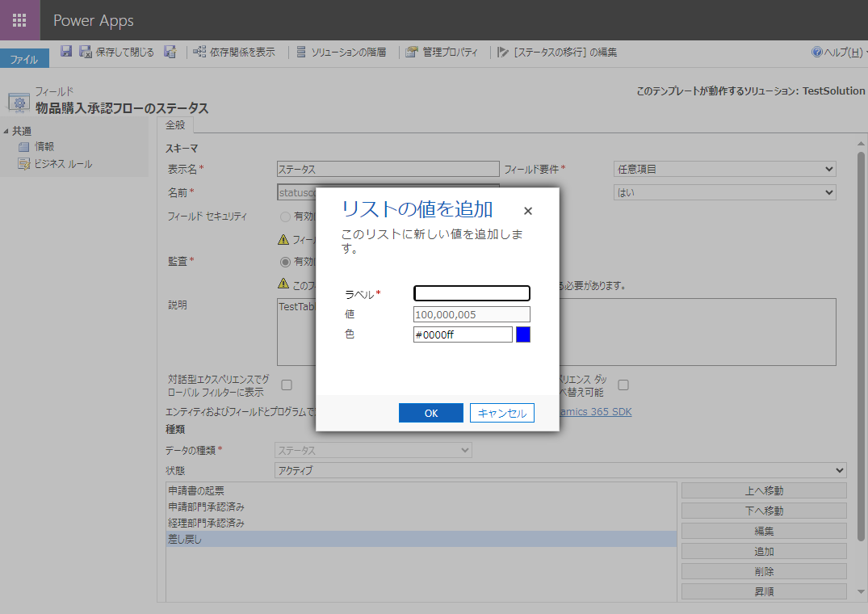Image resolution: width=868 pixels, height=614 pixels.
Task: Show dependencies via toolbar icon
Action: click(x=199, y=52)
